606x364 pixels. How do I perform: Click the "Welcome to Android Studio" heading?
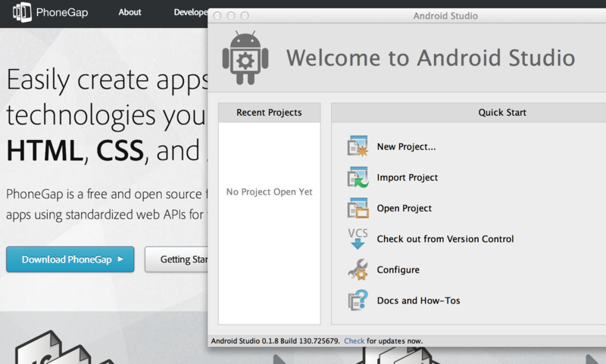tap(430, 58)
